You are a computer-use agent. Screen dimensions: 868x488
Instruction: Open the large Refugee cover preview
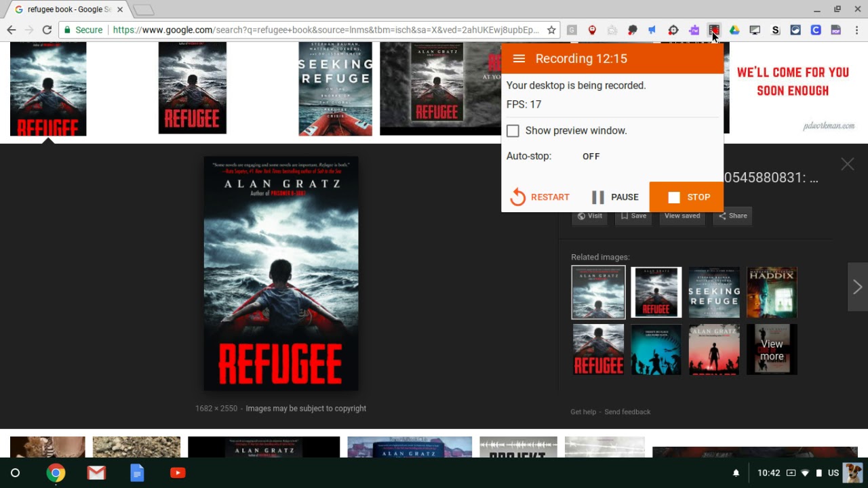point(281,274)
